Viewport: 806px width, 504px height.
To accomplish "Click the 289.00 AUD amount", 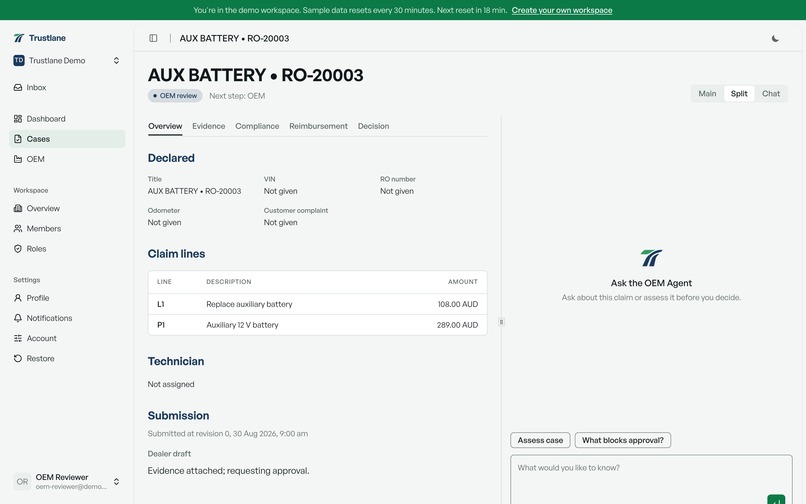I will tap(457, 325).
